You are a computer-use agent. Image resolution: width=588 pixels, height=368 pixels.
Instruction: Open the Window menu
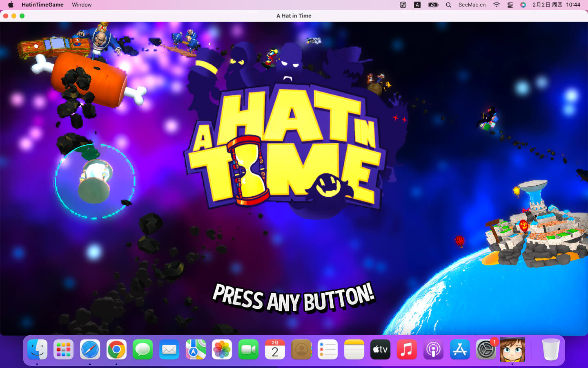(82, 5)
